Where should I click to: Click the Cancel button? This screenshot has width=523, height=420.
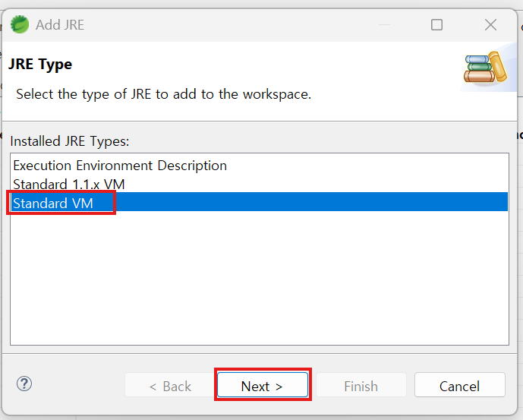click(460, 384)
